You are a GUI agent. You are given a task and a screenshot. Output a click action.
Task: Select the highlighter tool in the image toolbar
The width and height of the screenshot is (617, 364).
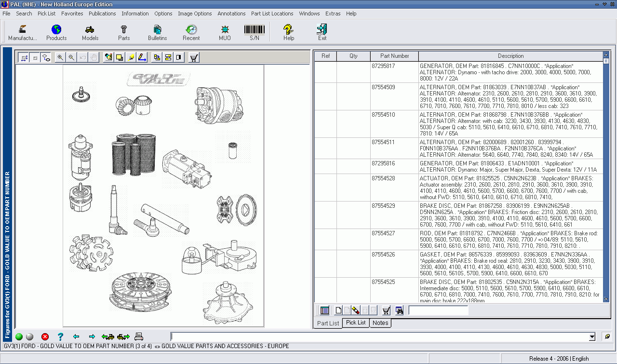[132, 57]
